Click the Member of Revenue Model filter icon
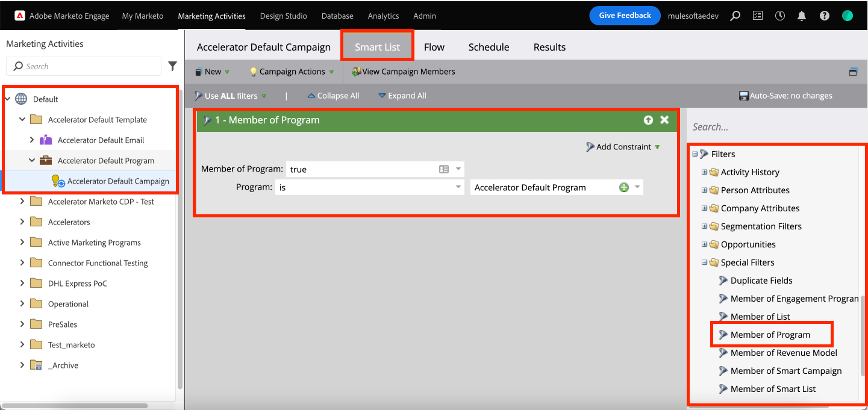 click(723, 353)
